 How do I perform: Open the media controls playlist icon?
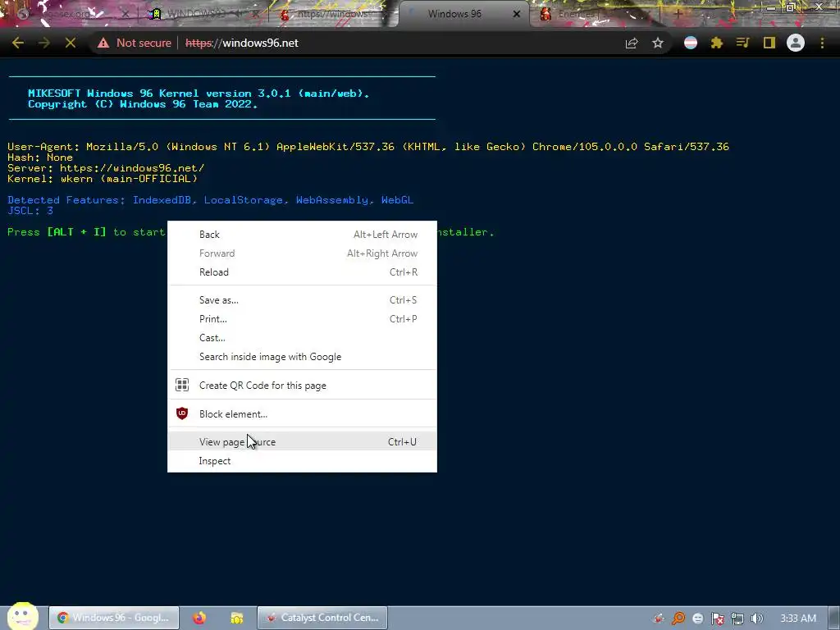(x=742, y=43)
